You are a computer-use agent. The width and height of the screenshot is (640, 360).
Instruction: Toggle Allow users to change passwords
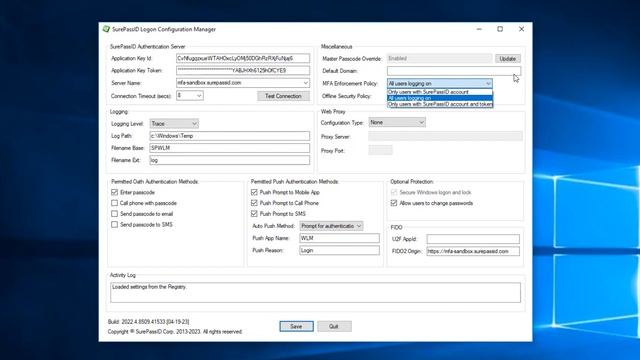394,203
